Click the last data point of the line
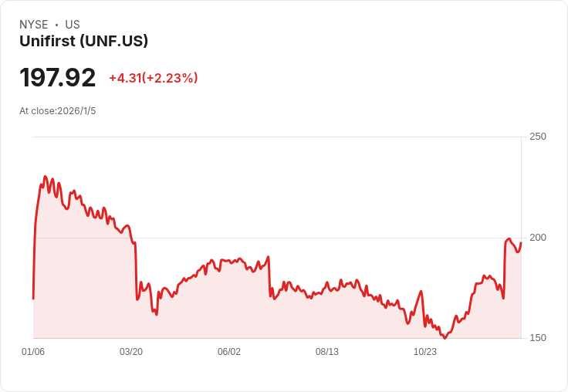The width and height of the screenshot is (568, 392). (521, 243)
